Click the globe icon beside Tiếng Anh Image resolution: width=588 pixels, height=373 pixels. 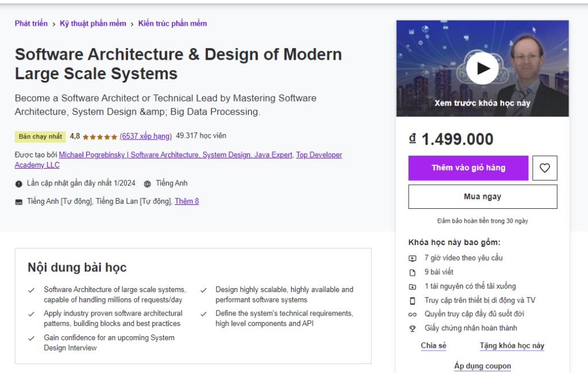[149, 182]
